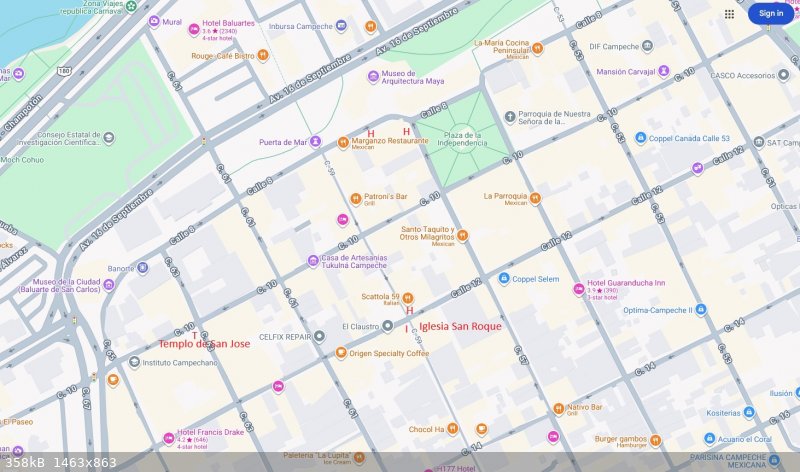Select the Museo de Arquitectura Maya marker
This screenshot has width=800, height=472.
click(x=373, y=76)
